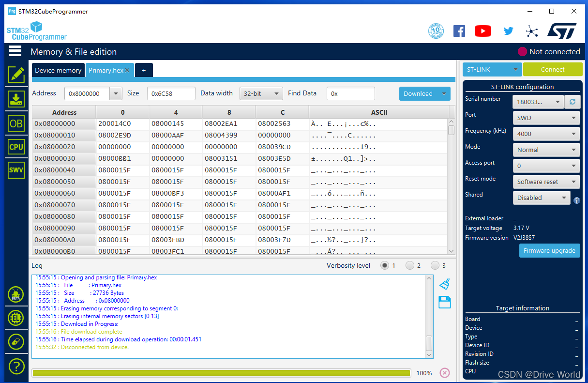
Task: Click the Address input field
Action: click(88, 93)
